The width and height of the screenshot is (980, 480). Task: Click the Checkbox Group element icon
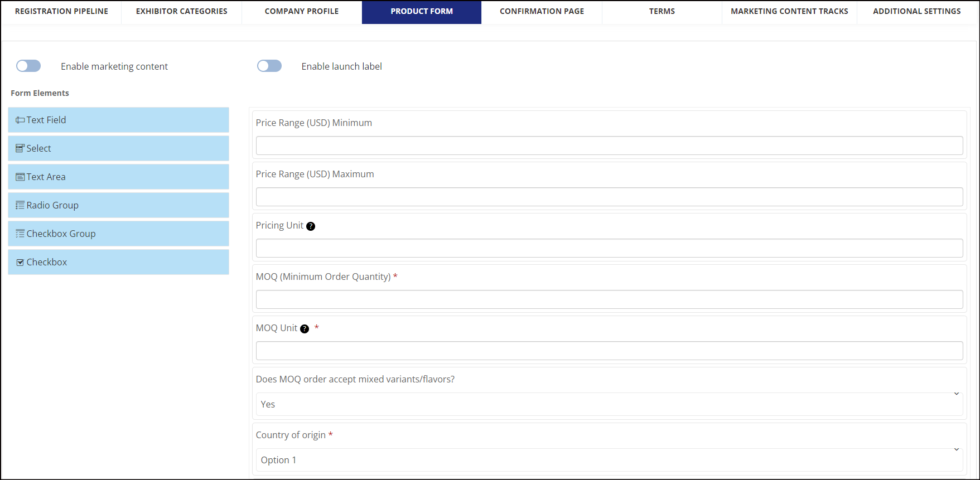pyautogui.click(x=20, y=234)
